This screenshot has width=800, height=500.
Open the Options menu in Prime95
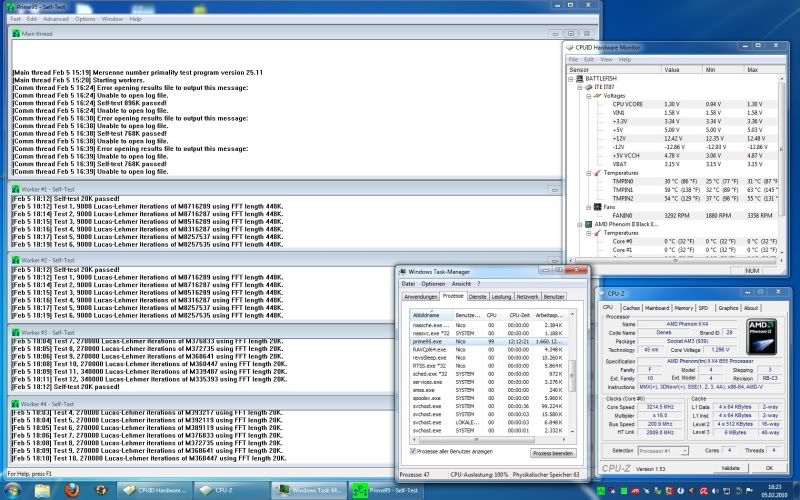pyautogui.click(x=85, y=19)
